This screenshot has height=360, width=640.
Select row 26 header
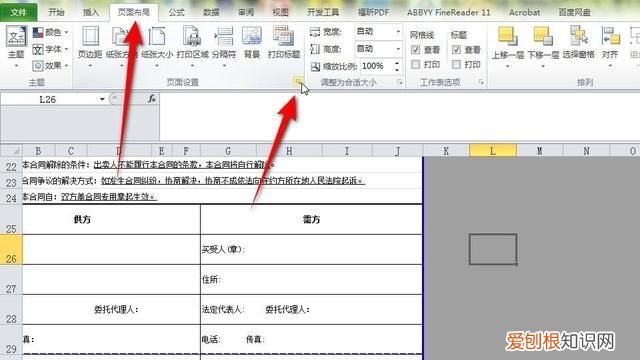click(x=11, y=249)
